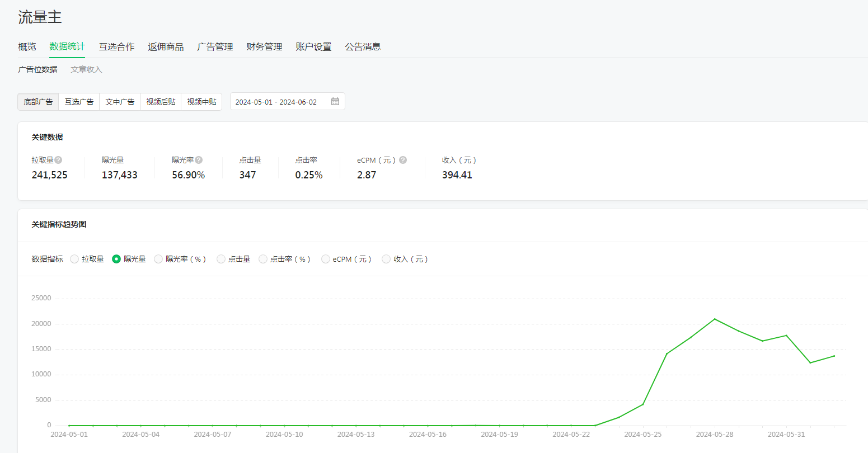Open the 返佣商品 tab
Viewport: 868px width, 453px height.
166,46
